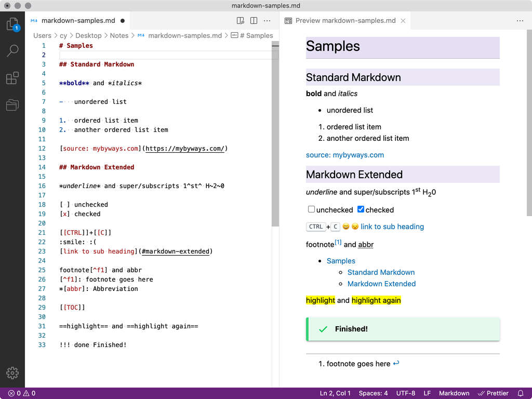The width and height of the screenshot is (532, 399).
Task: Close the Preview markdown-samples.md tab
Action: pyautogui.click(x=403, y=21)
